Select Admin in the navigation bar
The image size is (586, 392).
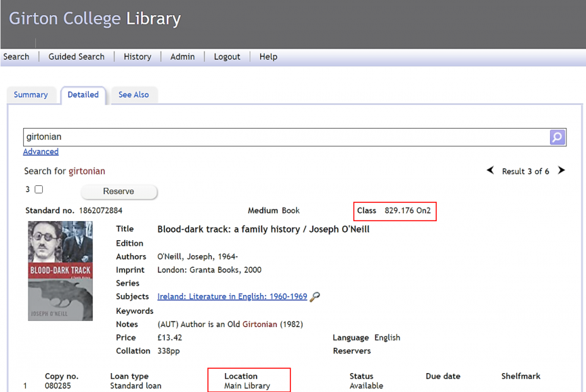coord(182,57)
